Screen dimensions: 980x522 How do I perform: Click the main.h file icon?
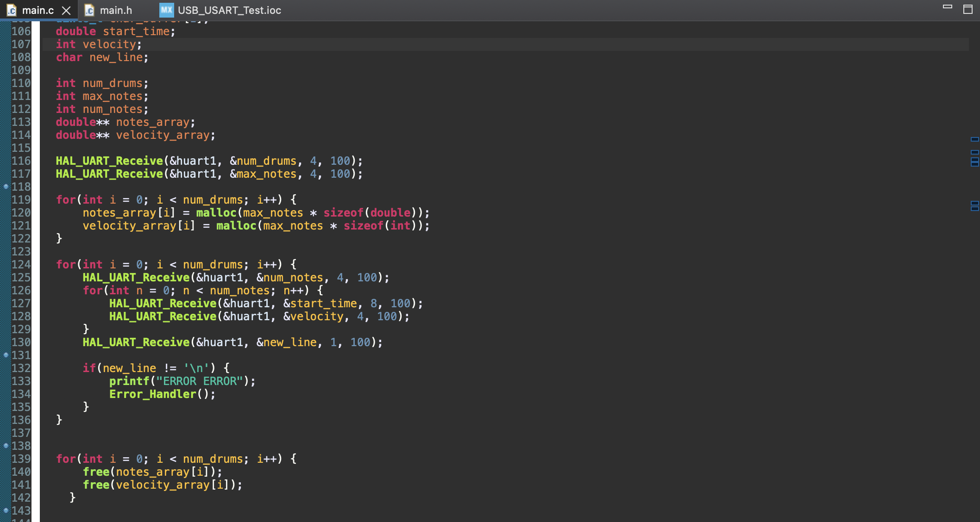(x=89, y=10)
